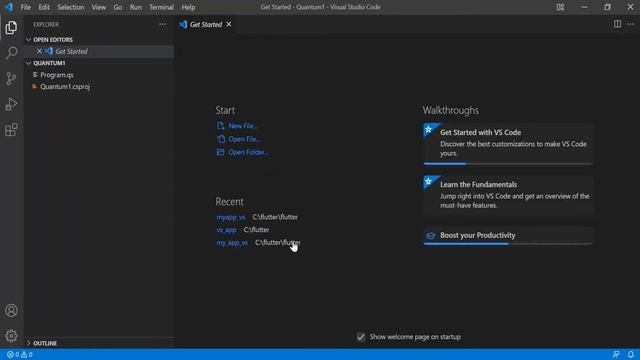Open notifications bell in status bar
Image resolution: width=640 pixels, height=360 pixels.
[631, 354]
